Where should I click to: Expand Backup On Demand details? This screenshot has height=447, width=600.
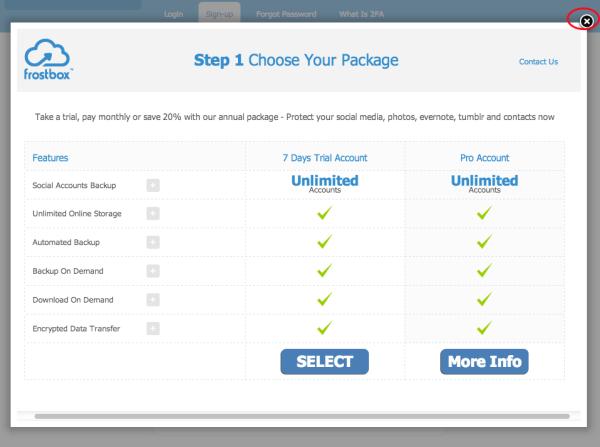pos(153,271)
